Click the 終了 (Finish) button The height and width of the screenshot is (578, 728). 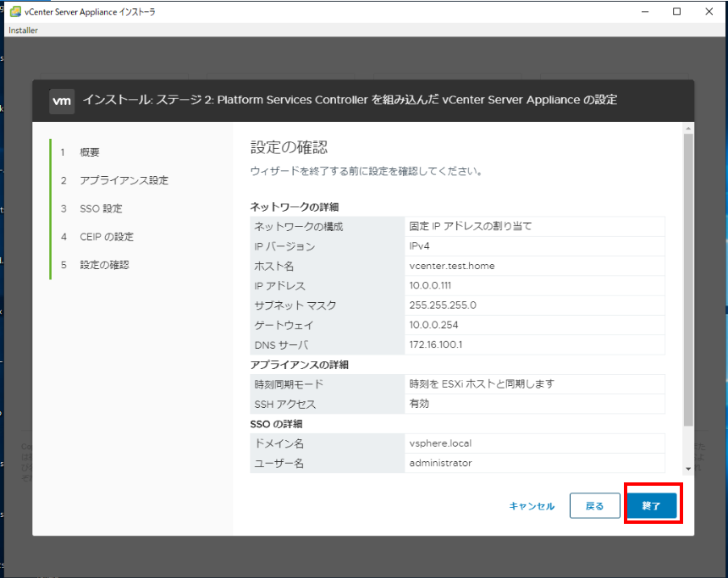click(652, 505)
